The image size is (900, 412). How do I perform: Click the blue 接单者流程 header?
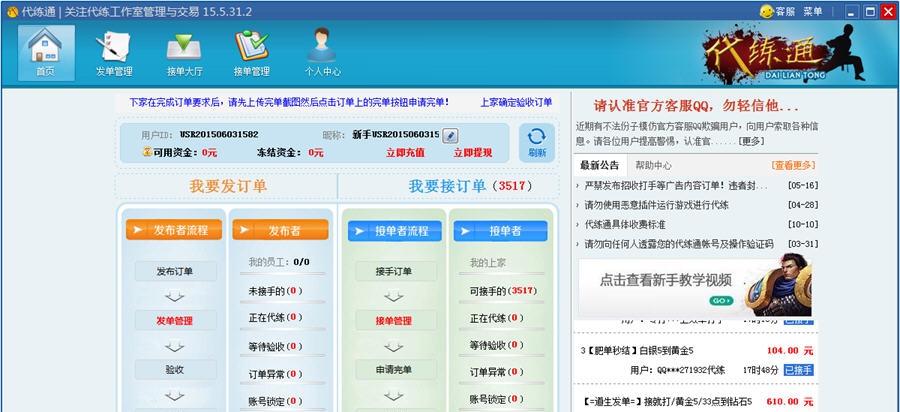pyautogui.click(x=395, y=231)
